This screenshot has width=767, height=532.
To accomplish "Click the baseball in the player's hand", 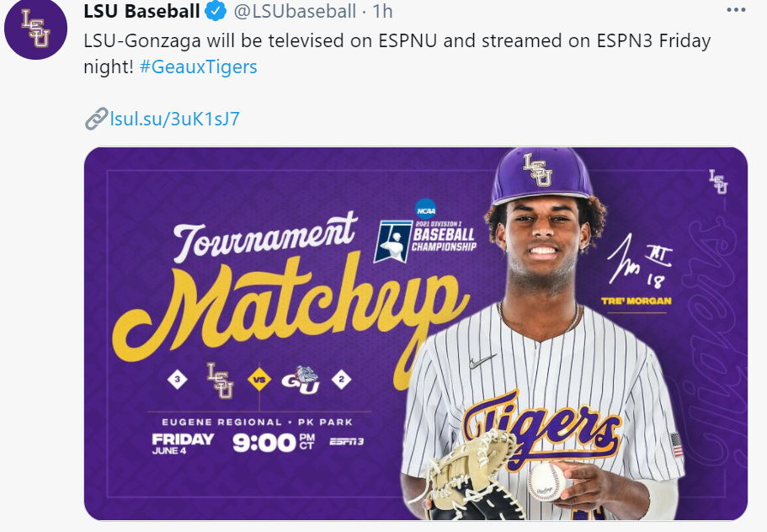I will click(545, 481).
